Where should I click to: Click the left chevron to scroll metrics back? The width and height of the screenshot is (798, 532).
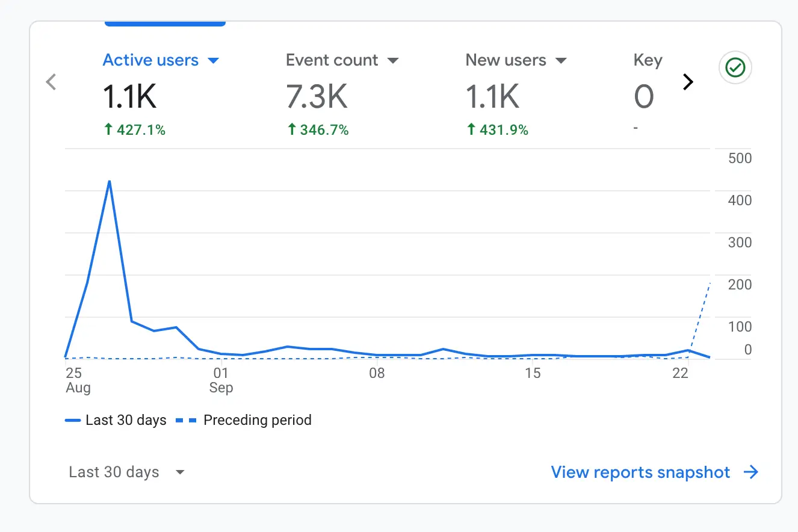(51, 82)
